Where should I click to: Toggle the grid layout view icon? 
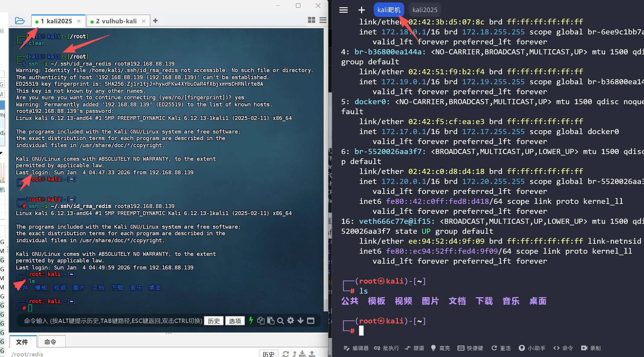311,20
